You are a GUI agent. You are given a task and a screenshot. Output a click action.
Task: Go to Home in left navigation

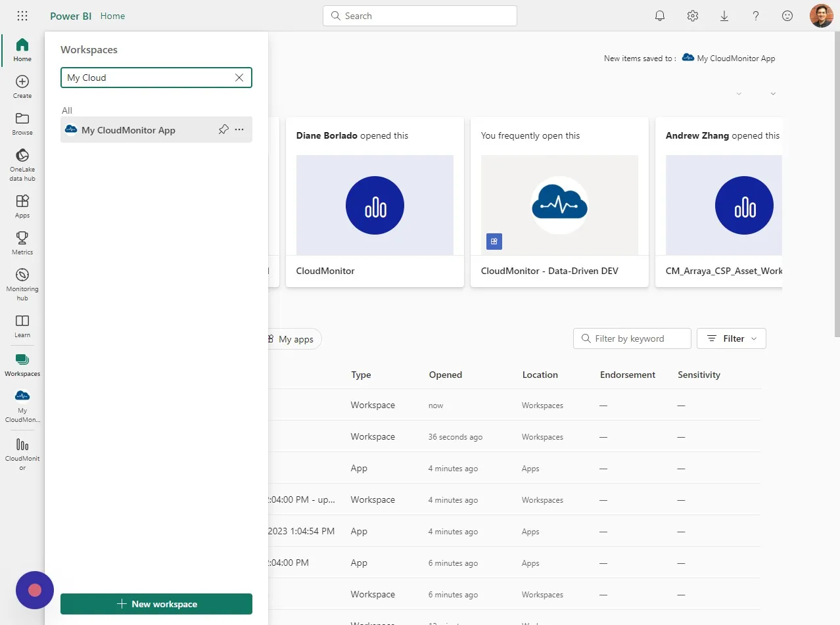(22, 50)
